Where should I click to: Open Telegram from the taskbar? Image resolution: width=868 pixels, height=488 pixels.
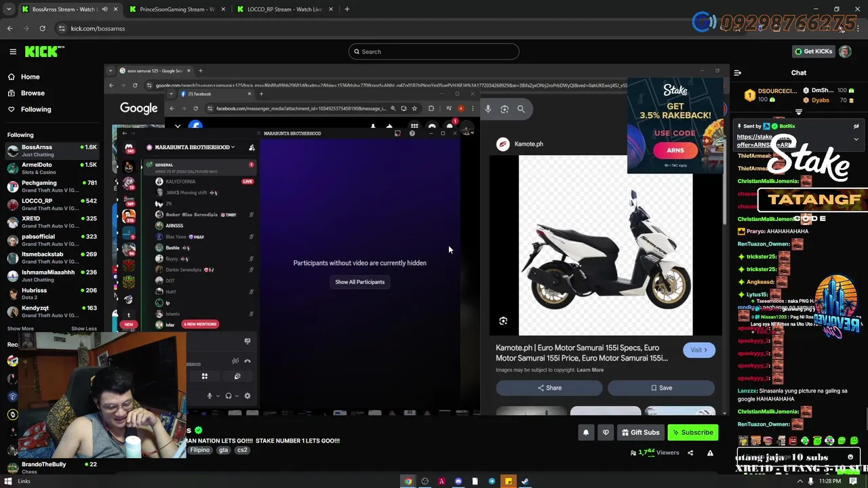pos(492,481)
